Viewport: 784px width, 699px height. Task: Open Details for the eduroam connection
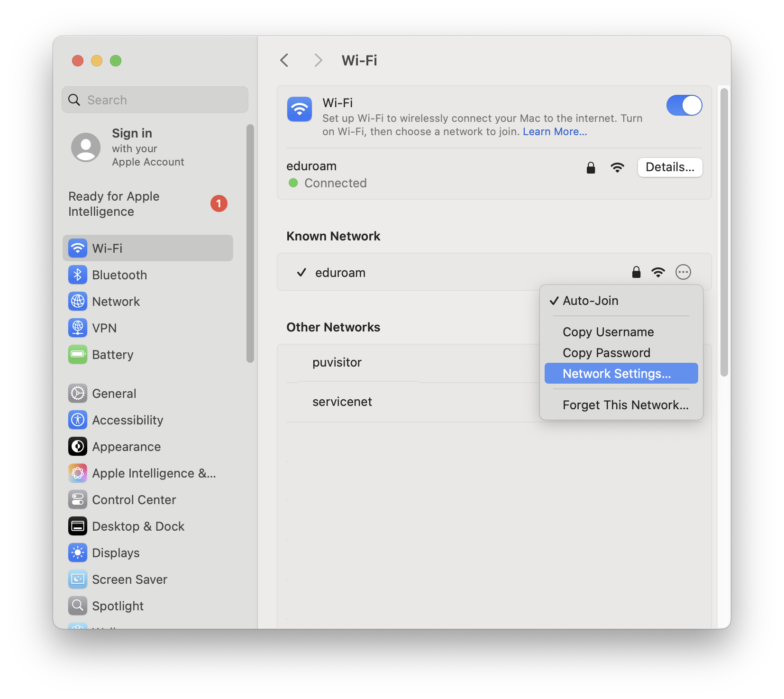[670, 167]
